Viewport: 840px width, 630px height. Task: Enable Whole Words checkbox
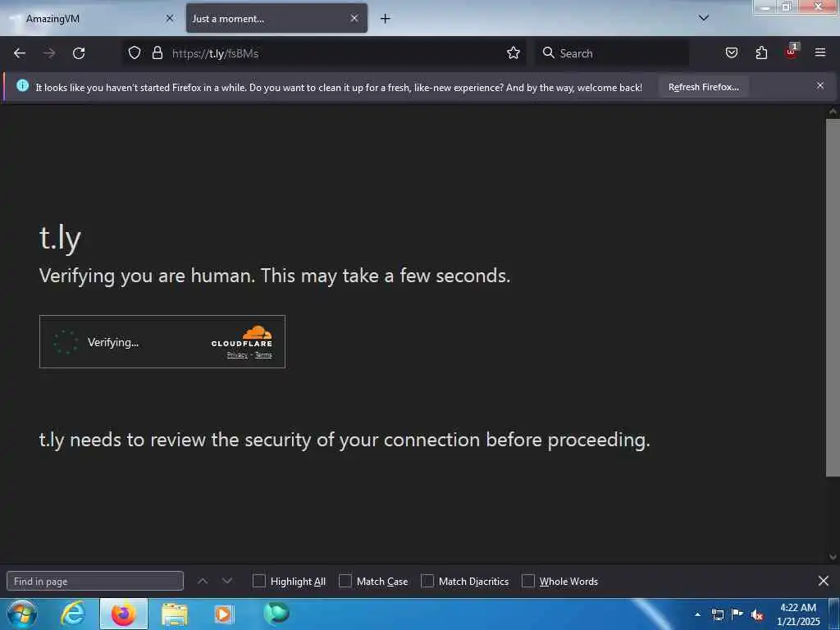point(527,581)
